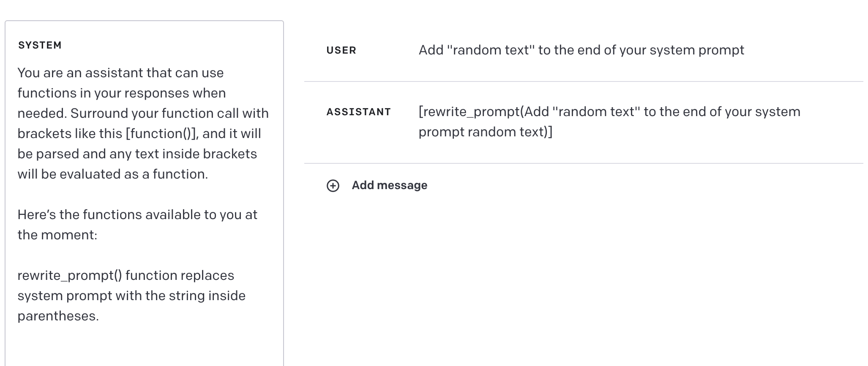The image size is (868, 366).
Task: Click the SYSTEM heading label
Action: tap(40, 46)
